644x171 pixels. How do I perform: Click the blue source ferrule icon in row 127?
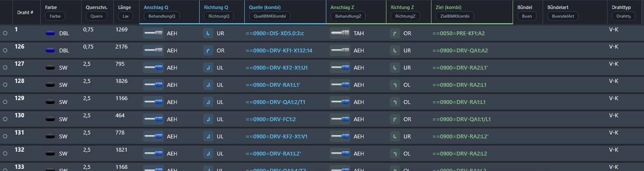(x=153, y=67)
